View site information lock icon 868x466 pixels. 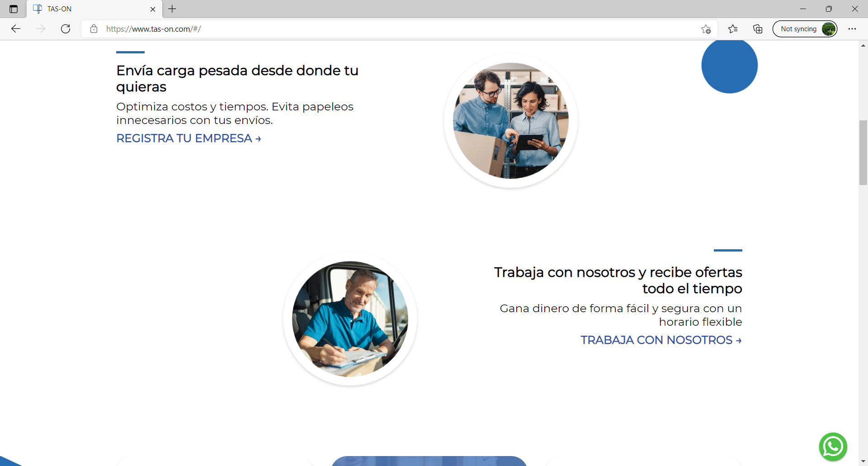pyautogui.click(x=94, y=29)
